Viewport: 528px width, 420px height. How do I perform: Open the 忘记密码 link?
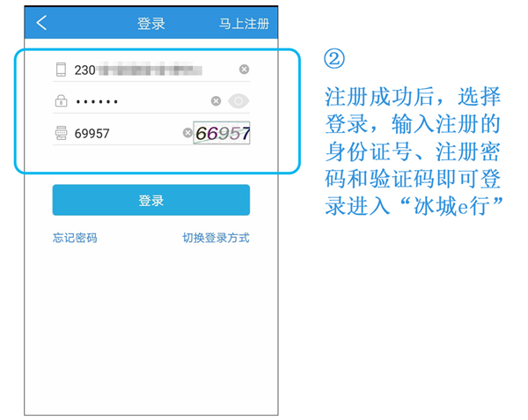[75, 238]
